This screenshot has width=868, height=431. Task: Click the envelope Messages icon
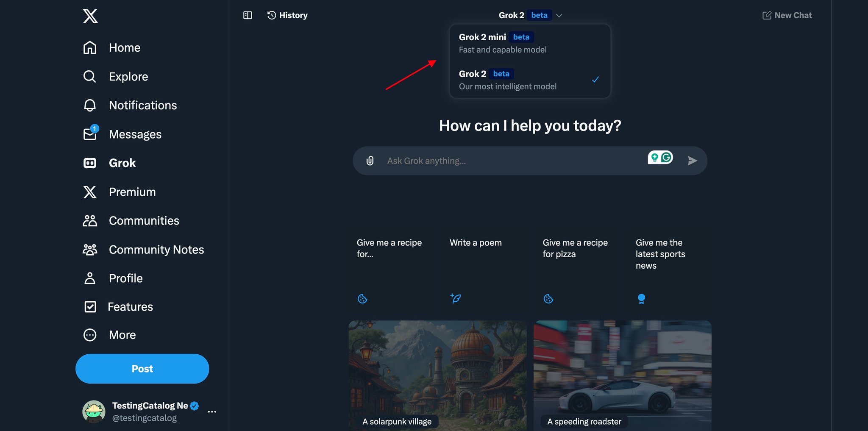coord(90,134)
